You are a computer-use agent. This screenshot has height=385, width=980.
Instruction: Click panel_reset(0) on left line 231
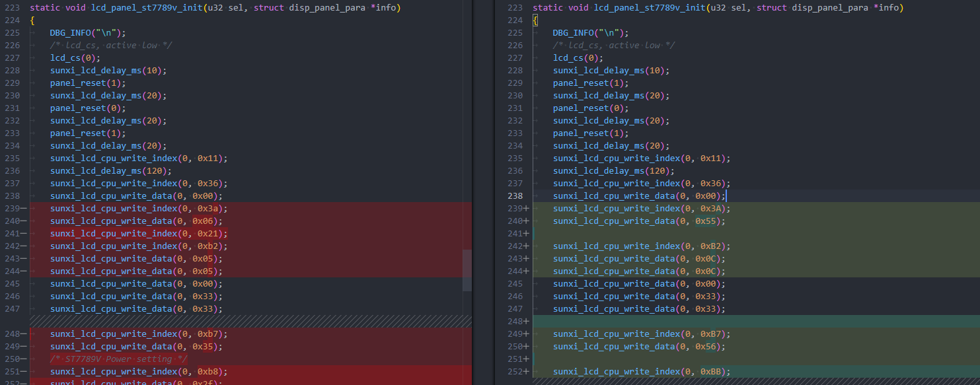[87, 108]
